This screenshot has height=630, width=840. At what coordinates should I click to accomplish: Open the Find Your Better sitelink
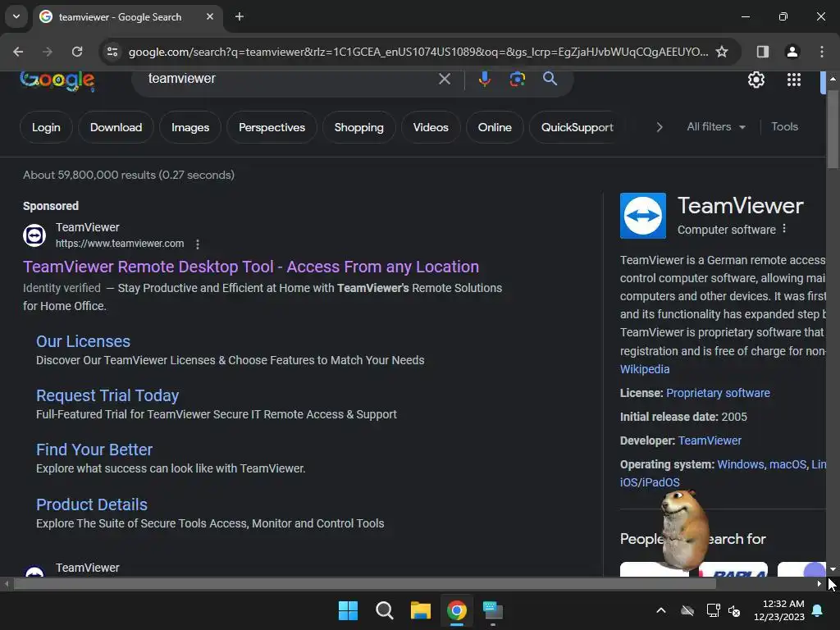coord(94,450)
